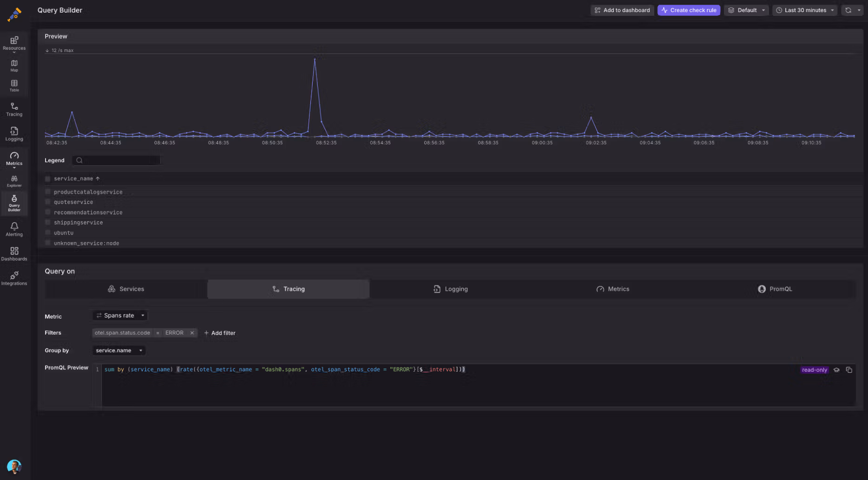Toggle the shippingservice legend checkbox

point(48,223)
